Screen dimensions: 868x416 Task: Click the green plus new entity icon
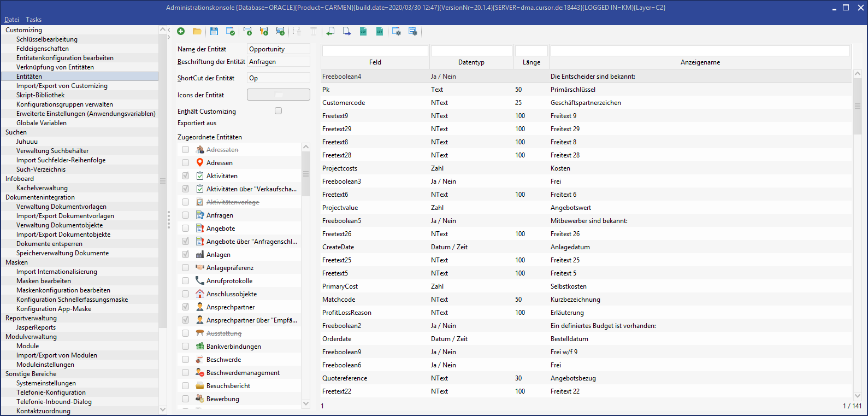click(181, 32)
